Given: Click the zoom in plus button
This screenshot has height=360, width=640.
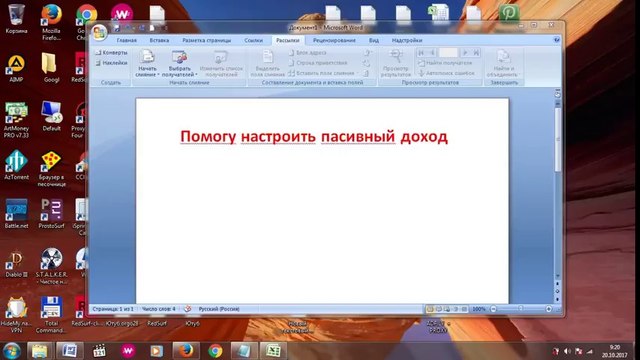Looking at the screenshot, I should click(549, 309).
